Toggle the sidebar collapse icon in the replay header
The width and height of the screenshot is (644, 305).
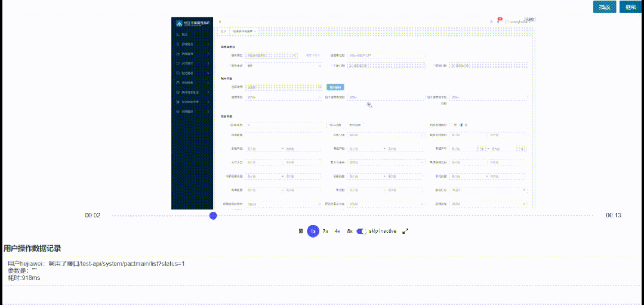pyautogui.click(x=220, y=21)
